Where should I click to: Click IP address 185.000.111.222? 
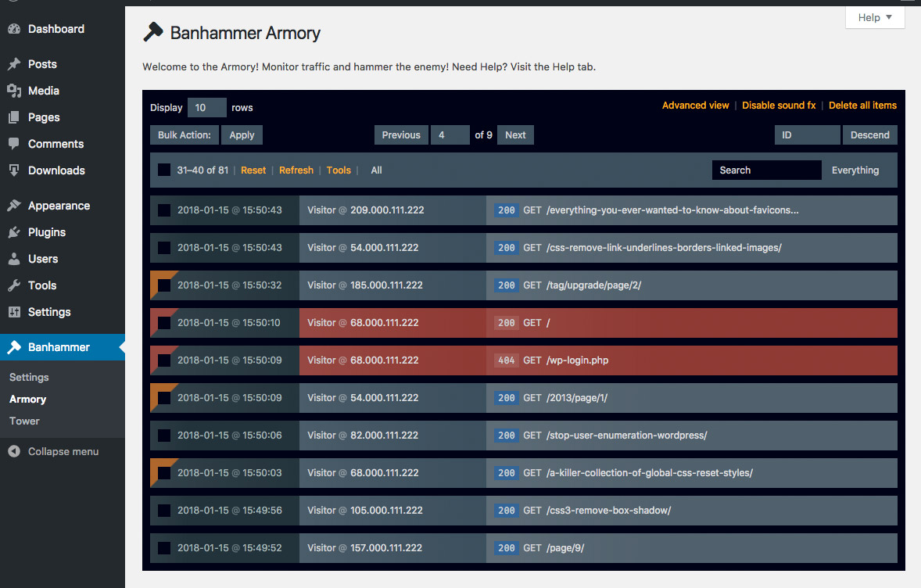[386, 285]
